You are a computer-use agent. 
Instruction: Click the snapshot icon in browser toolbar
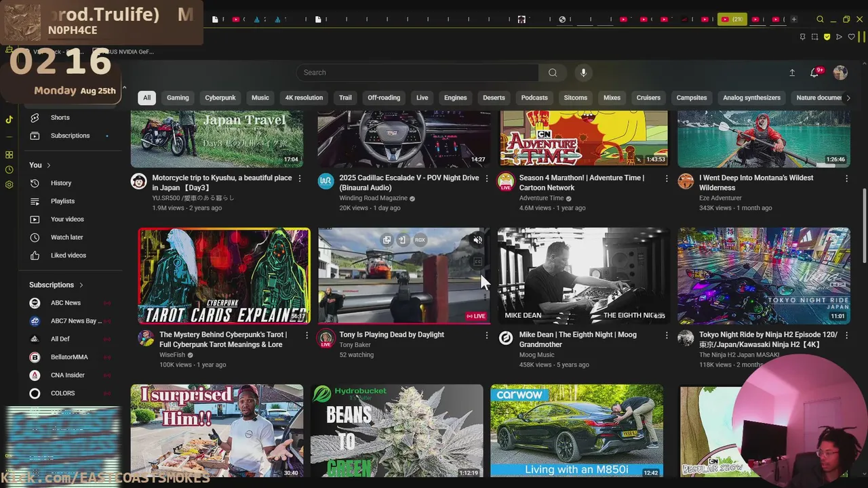[814, 37]
